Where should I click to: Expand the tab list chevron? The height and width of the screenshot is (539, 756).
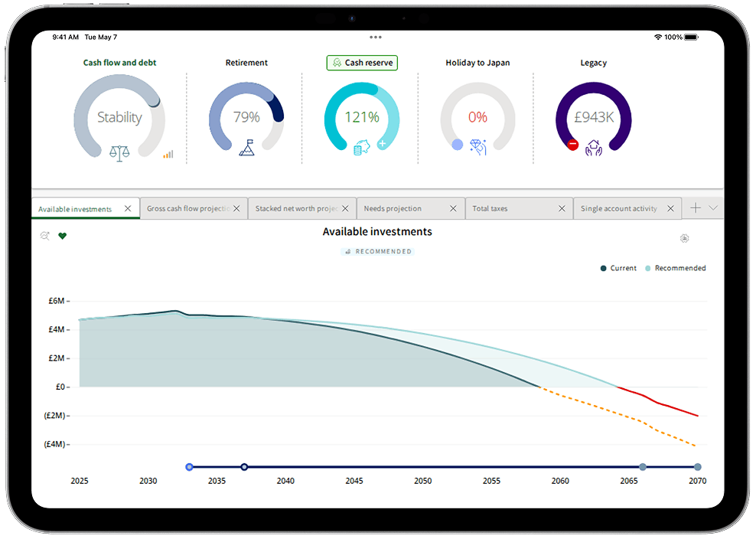714,207
